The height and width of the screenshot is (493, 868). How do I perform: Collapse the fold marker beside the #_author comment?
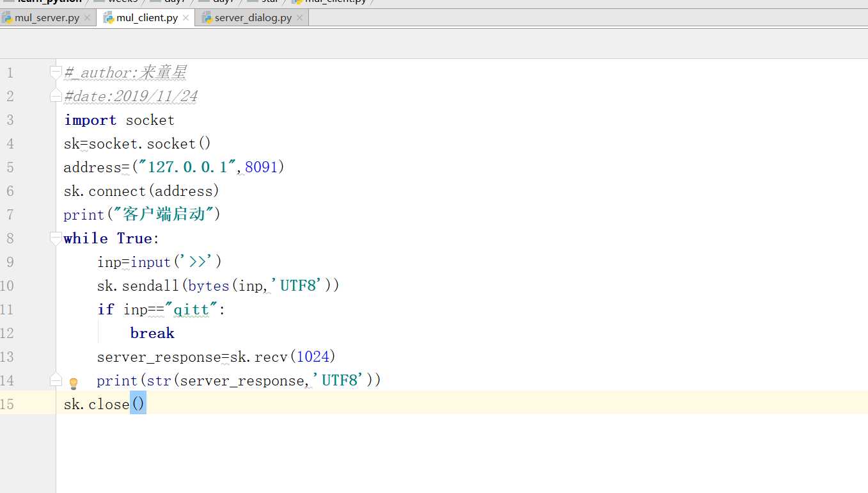56,72
